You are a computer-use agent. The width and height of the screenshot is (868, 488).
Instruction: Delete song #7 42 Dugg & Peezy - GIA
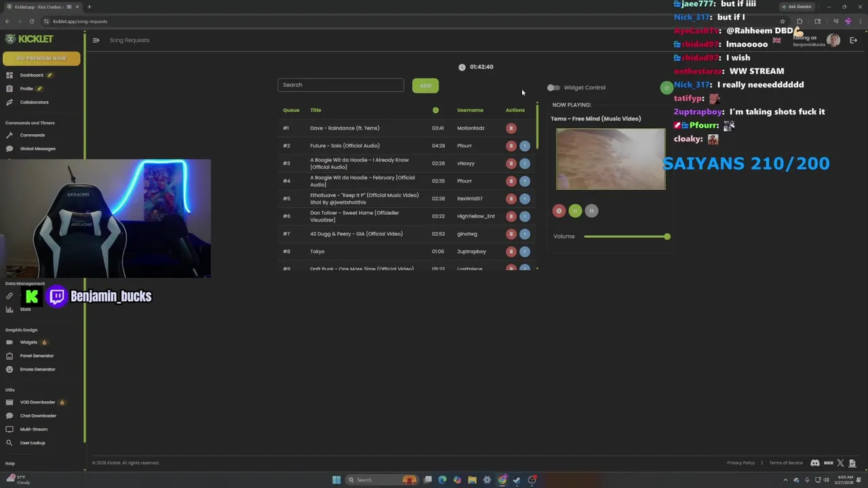point(511,234)
